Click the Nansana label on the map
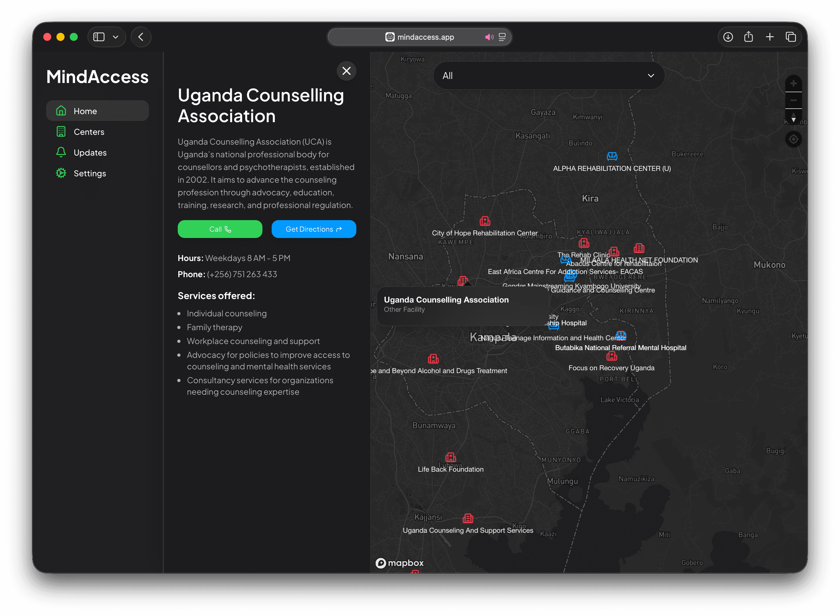840x616 pixels. [406, 256]
